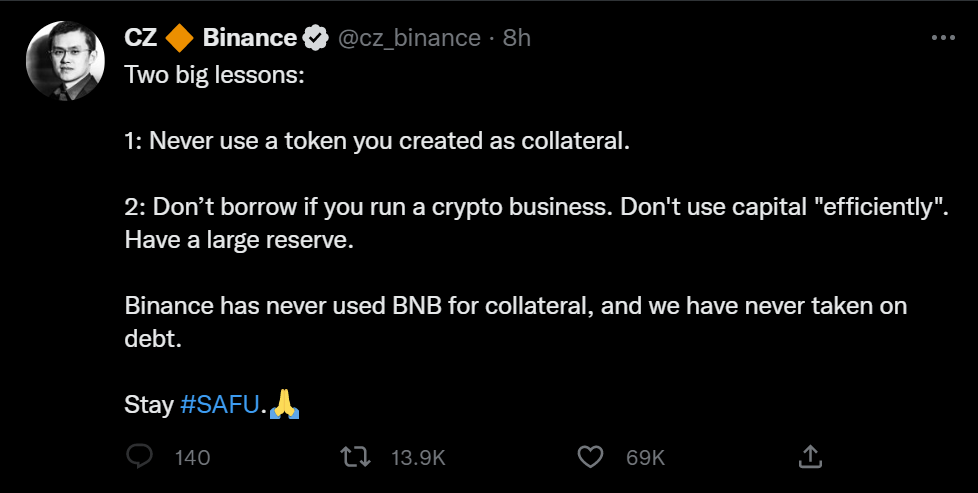The height and width of the screenshot is (493, 978).
Task: Open the 8h timestamp link
Action: (x=516, y=38)
